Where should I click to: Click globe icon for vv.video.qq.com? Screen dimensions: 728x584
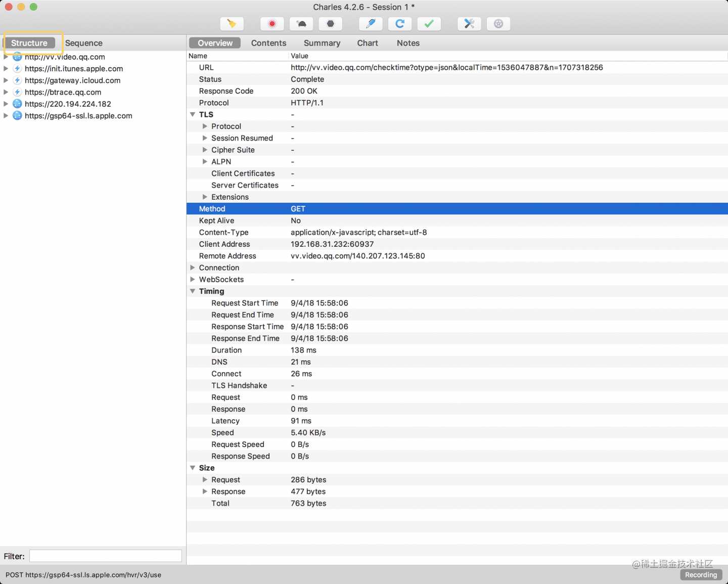tap(17, 57)
